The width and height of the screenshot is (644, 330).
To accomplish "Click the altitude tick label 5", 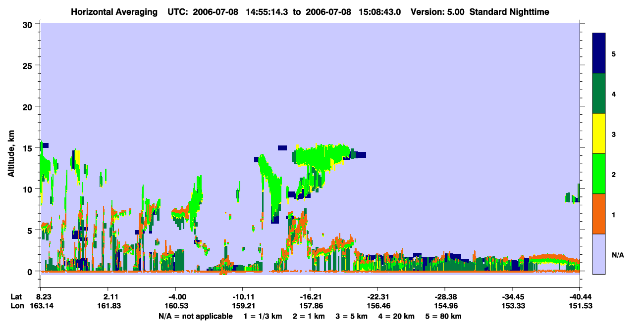I will click(31, 230).
